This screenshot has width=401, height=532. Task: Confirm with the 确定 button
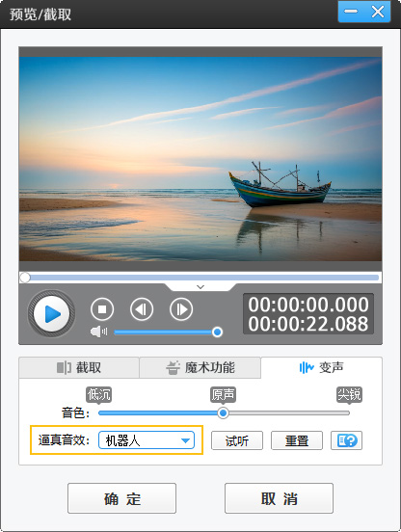121,498
